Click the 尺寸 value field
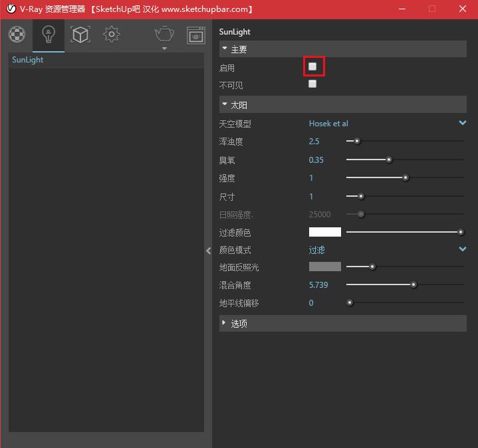Viewport: 478px width, 448px height. coord(311,197)
